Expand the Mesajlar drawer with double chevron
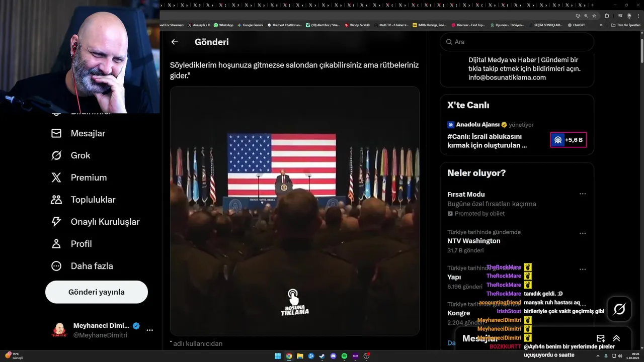 point(616,338)
